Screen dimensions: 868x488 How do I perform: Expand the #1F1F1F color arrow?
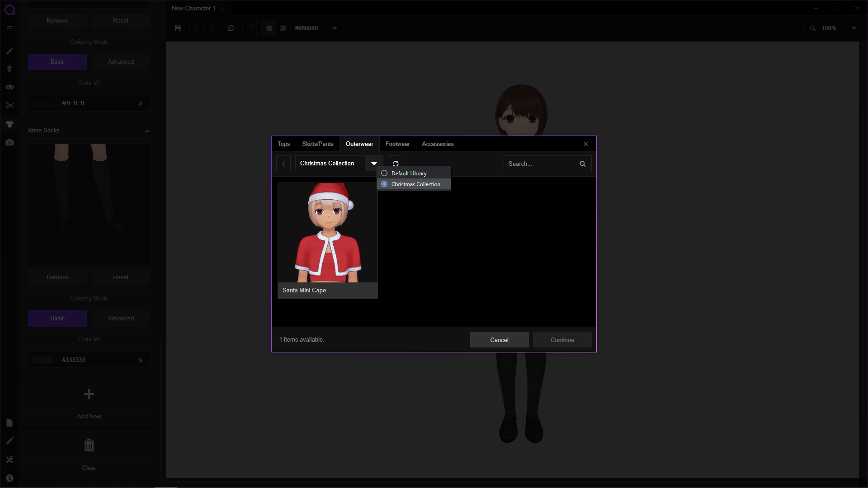pos(141,103)
